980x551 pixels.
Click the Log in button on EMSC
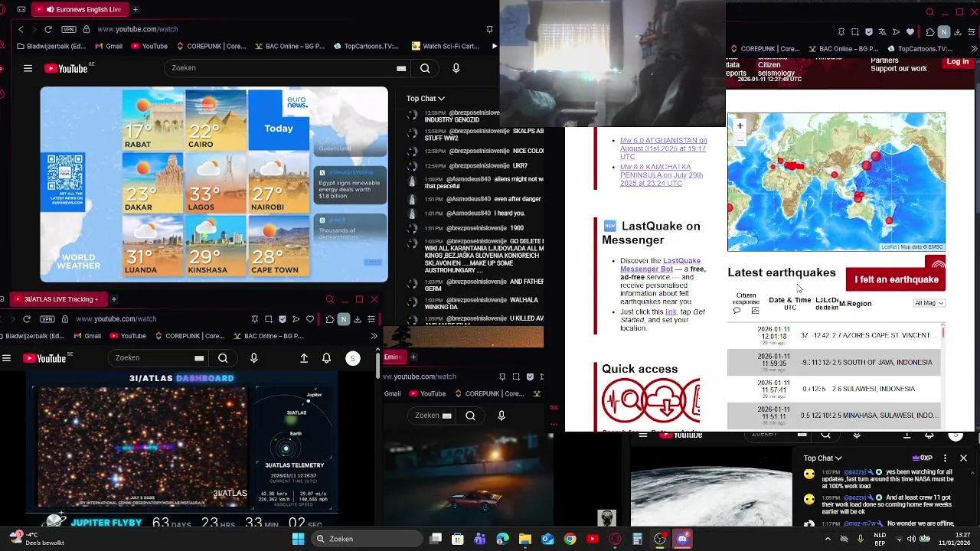(x=957, y=62)
